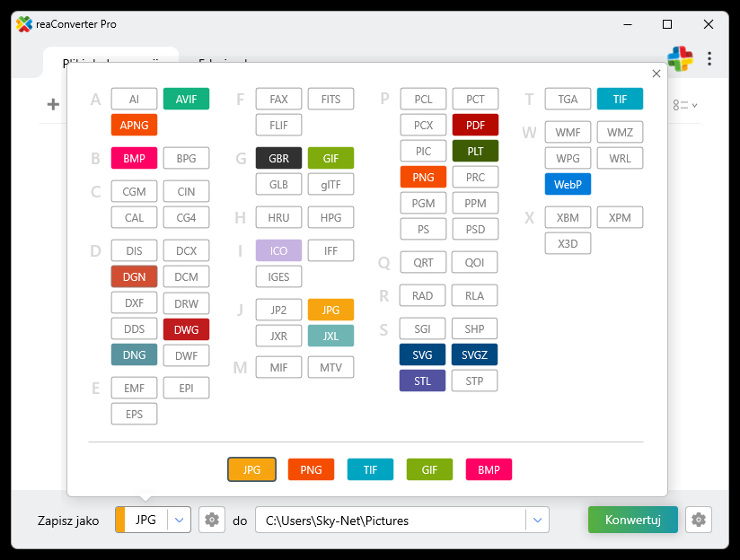
Task: Choose the JXL format
Action: [x=330, y=336]
